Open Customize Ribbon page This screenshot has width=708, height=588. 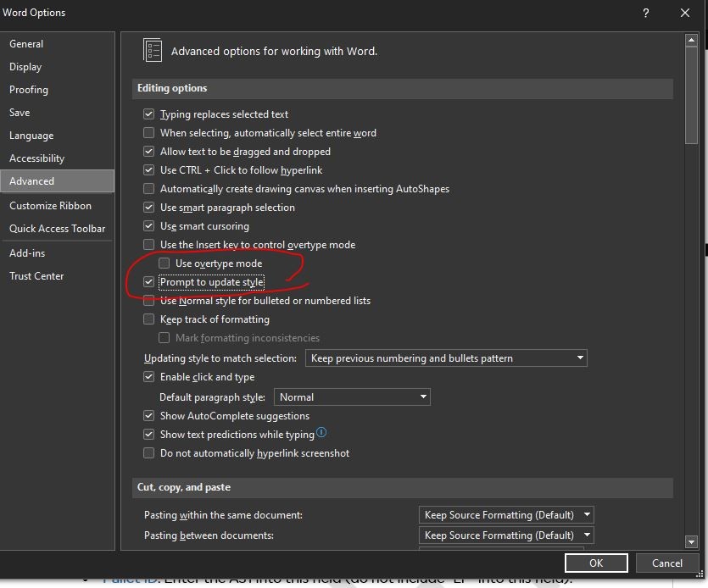(58, 206)
